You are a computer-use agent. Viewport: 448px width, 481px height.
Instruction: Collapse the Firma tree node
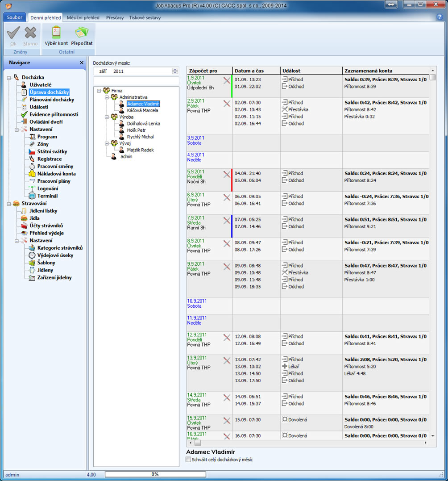(x=99, y=91)
